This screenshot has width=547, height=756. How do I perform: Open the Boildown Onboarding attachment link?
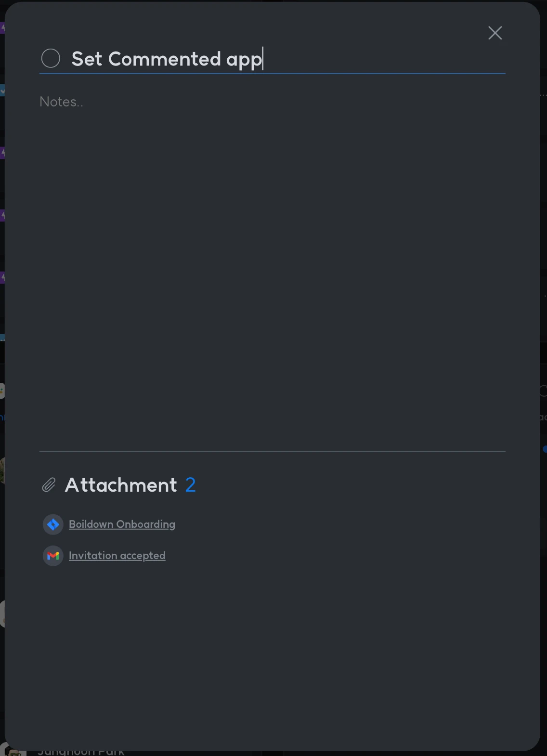(x=122, y=524)
